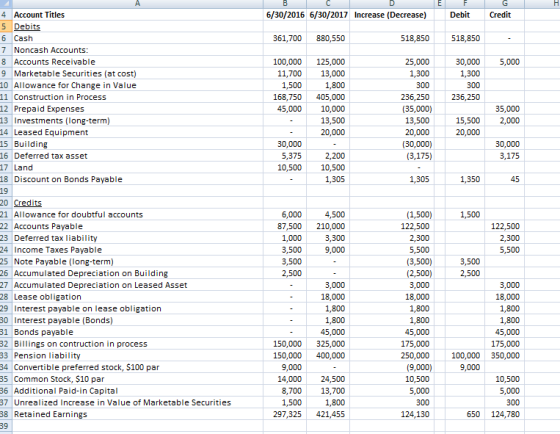Click the Prepaid Expenses credit cell 35,000
The image size is (560, 434).
point(504,109)
